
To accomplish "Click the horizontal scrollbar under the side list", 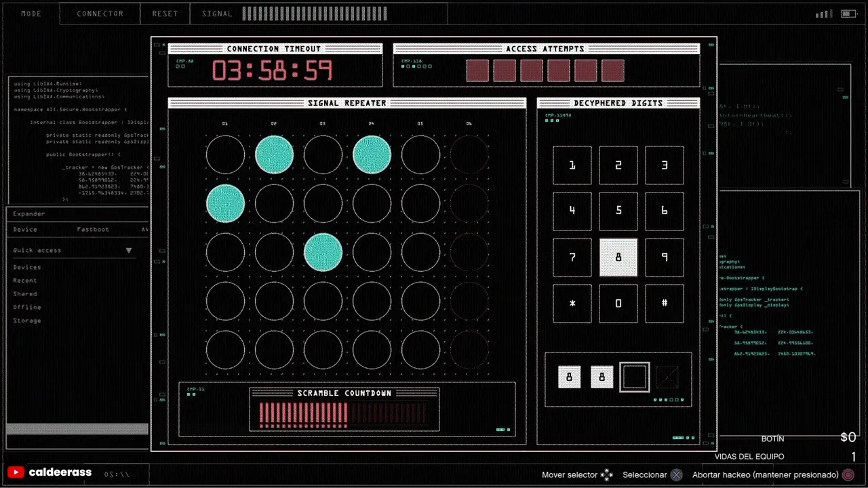I will tap(77, 429).
